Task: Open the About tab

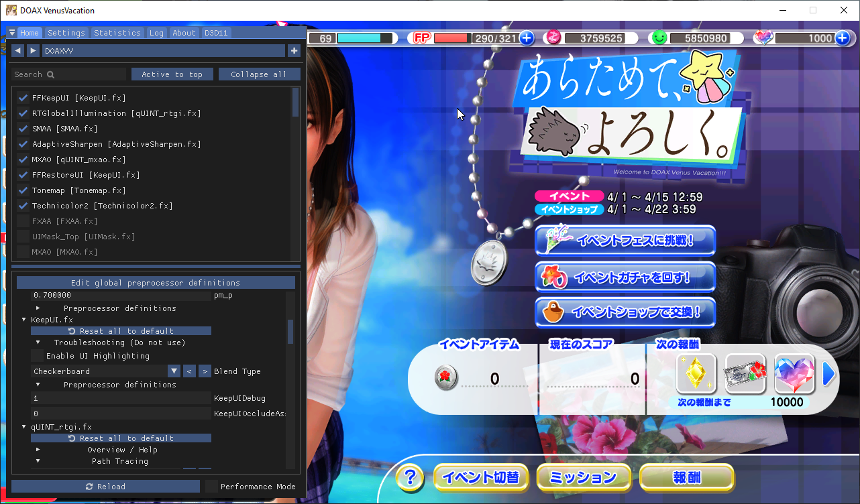Action: coord(184,33)
